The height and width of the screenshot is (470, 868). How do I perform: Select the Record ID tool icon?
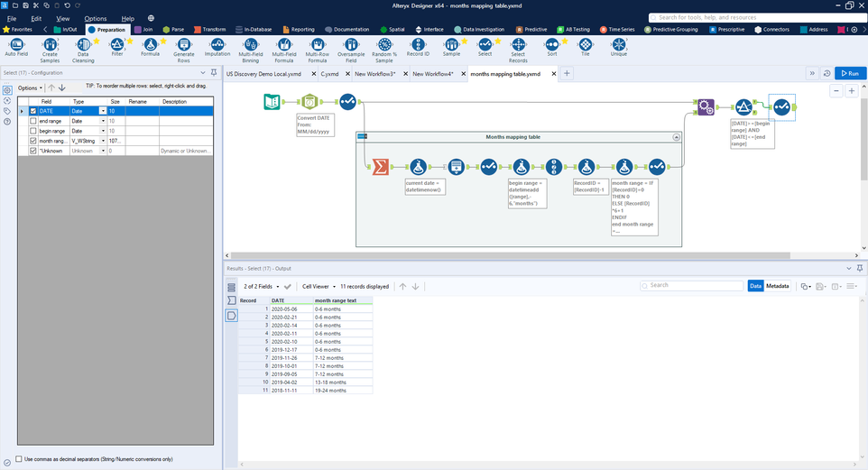point(418,46)
